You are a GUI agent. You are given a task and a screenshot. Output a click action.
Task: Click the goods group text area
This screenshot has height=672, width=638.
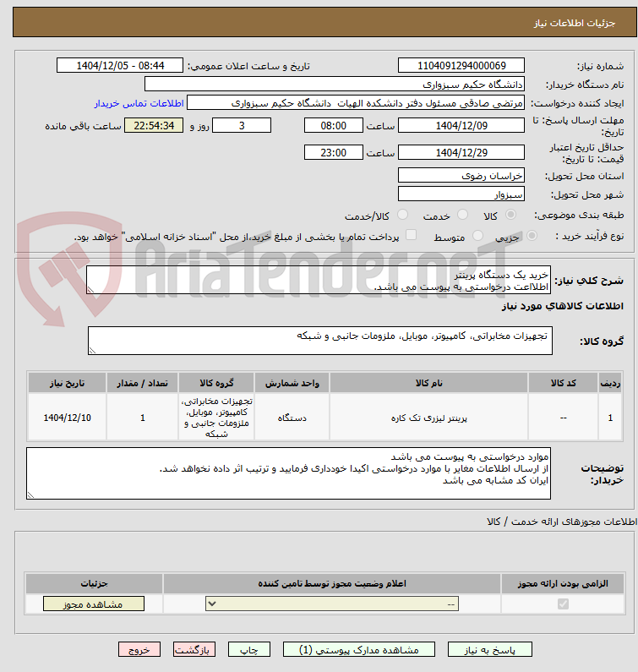pyautogui.click(x=320, y=341)
